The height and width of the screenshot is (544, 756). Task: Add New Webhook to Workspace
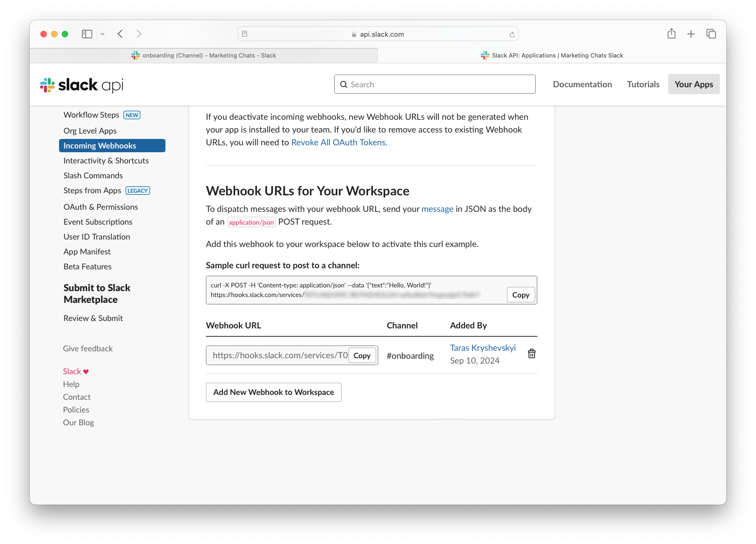[273, 392]
